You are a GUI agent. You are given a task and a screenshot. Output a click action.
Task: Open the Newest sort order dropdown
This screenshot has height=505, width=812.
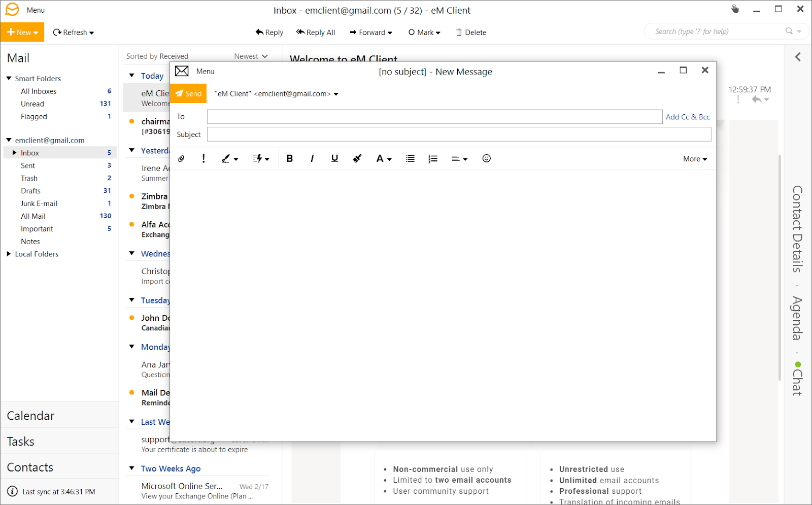(250, 56)
